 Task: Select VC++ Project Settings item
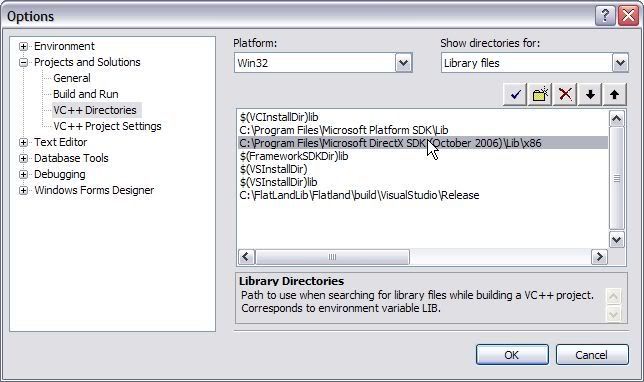click(x=107, y=126)
